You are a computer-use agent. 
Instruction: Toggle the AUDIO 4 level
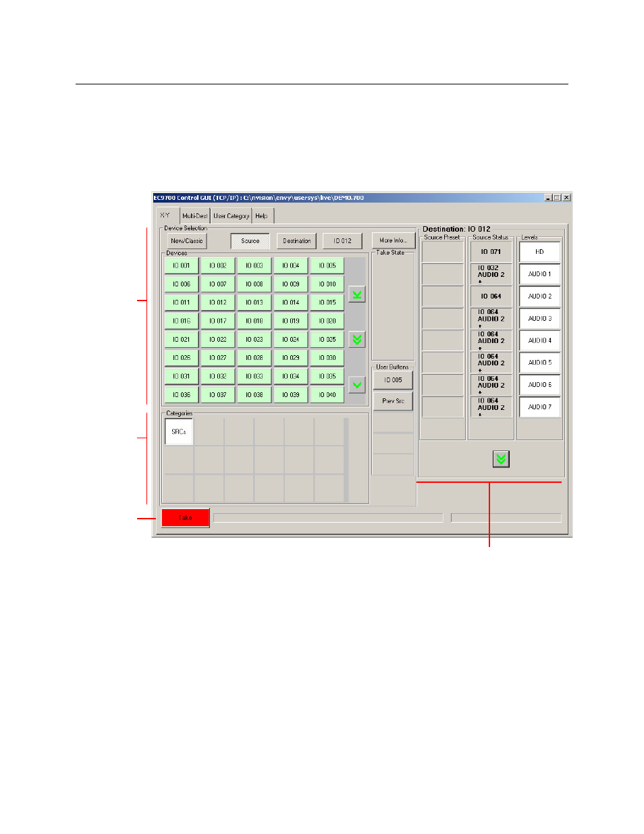[x=539, y=340]
